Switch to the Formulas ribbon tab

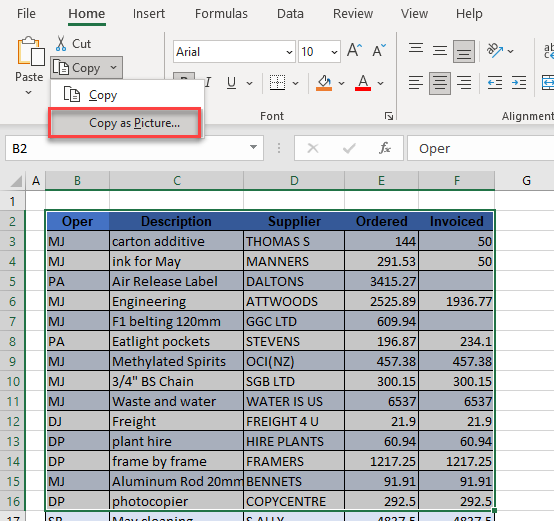coord(221,14)
